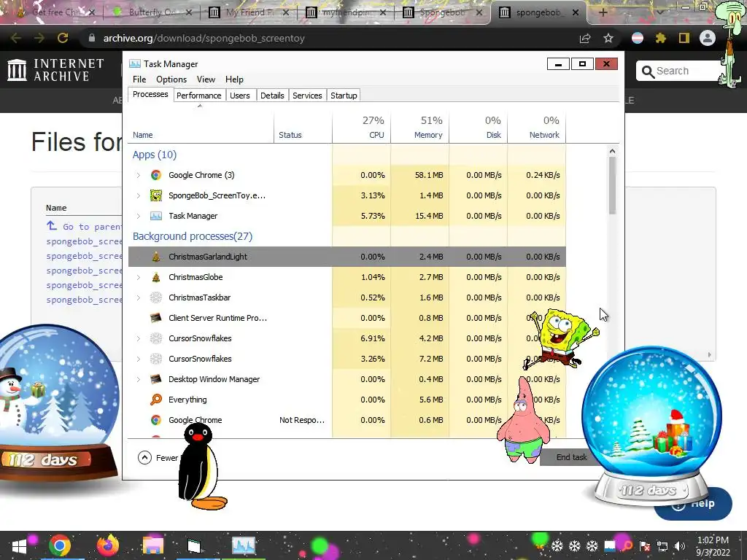This screenshot has width=747, height=560.
Task: Click the SpongeBob_ScreenToy process icon
Action: tap(156, 195)
